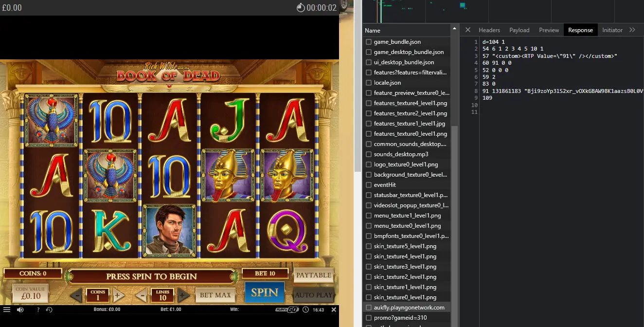Tick checkbox for locale.json
The image size is (644, 327).
click(369, 83)
